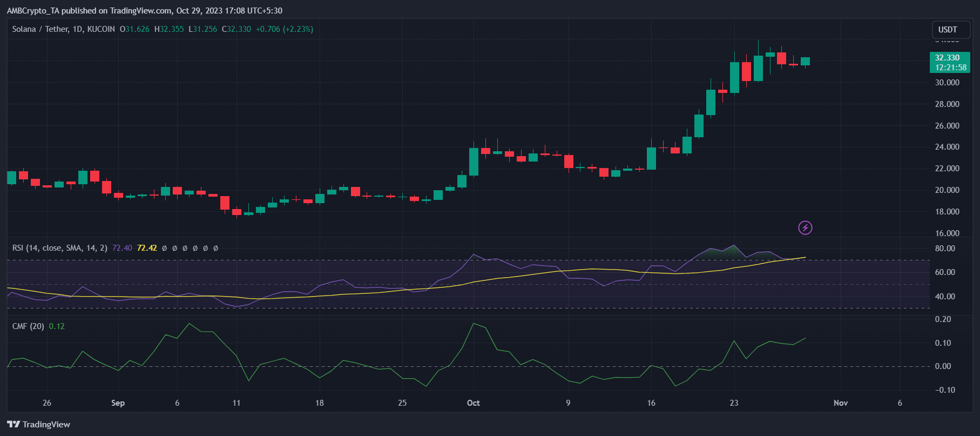
Task: Click the low value L31.256
Action: [202, 29]
